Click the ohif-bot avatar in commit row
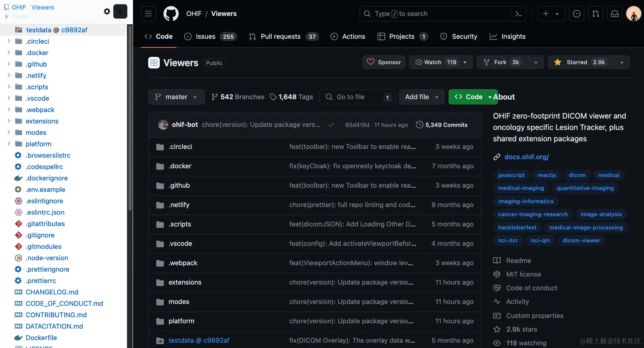 click(x=163, y=125)
